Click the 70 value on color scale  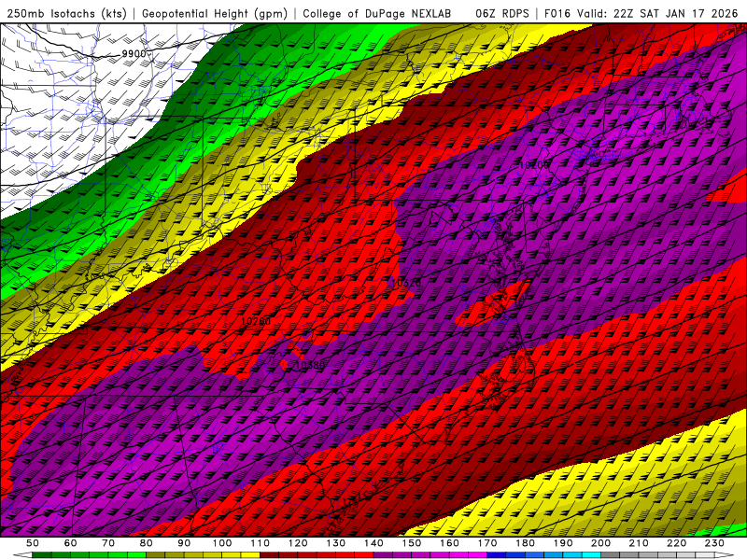coord(108,543)
